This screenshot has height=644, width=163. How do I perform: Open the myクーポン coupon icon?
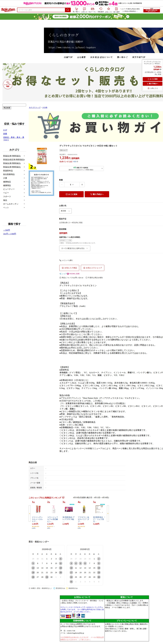92,10
